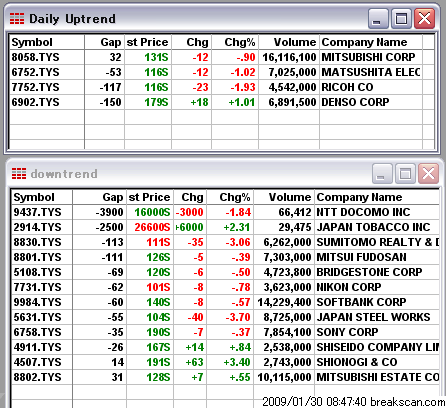Select symbol 4911.TYS
Image resolution: width=446 pixels, height=408 pixels.
click(x=37, y=347)
